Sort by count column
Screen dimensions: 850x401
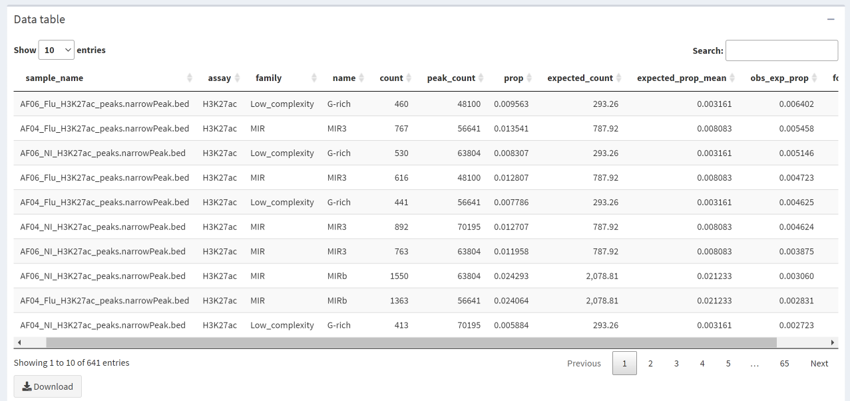(x=391, y=78)
